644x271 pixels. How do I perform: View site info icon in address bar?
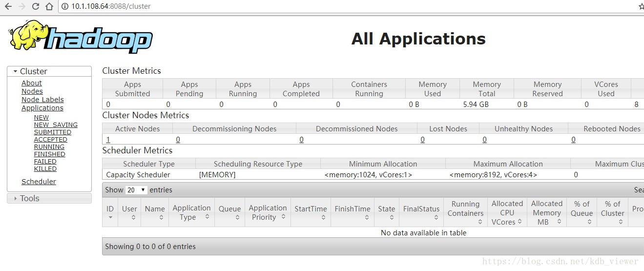pos(65,6)
